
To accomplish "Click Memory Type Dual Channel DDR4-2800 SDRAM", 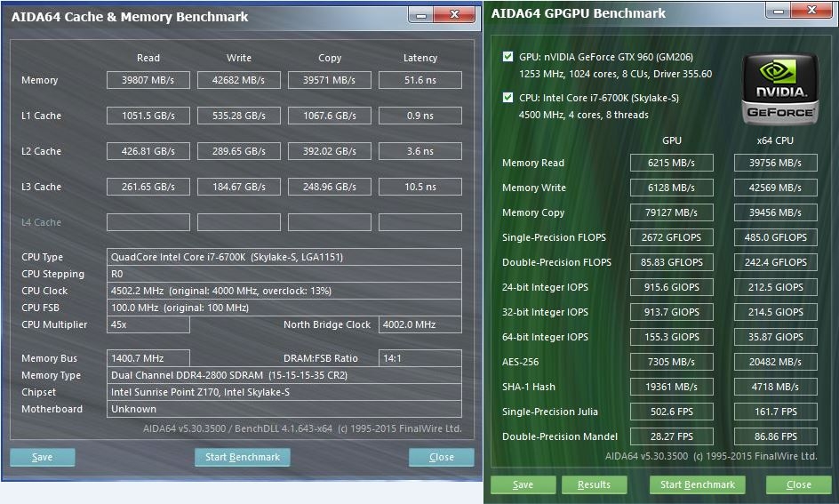I will pos(284,375).
